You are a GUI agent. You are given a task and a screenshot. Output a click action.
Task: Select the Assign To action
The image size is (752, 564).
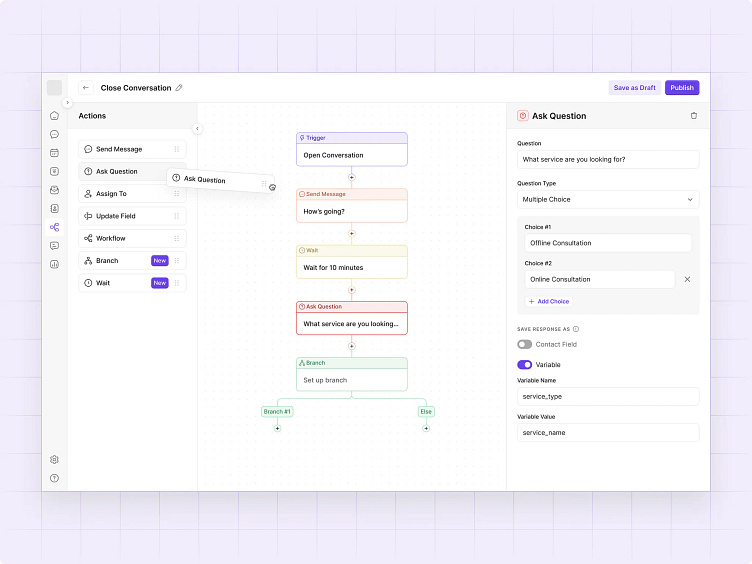pyautogui.click(x=132, y=194)
